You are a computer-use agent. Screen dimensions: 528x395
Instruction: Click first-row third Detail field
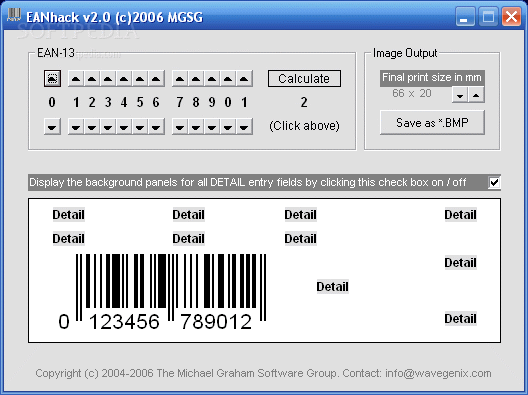[300, 215]
